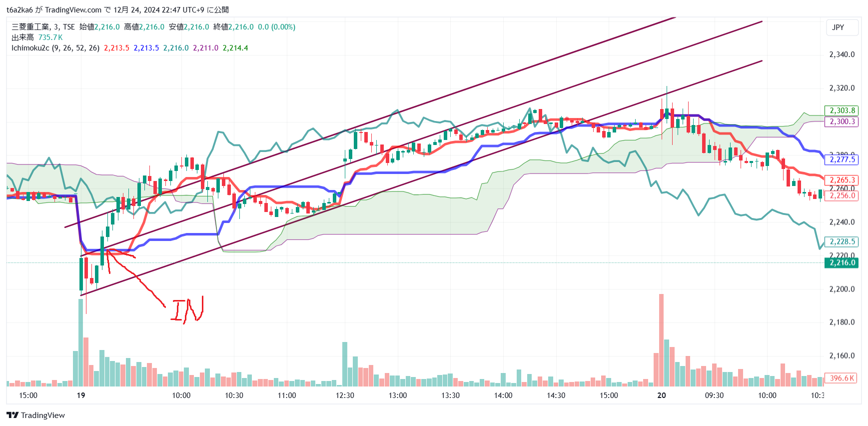
Task: Select the blue 2,277.5 price label
Action: (x=841, y=159)
